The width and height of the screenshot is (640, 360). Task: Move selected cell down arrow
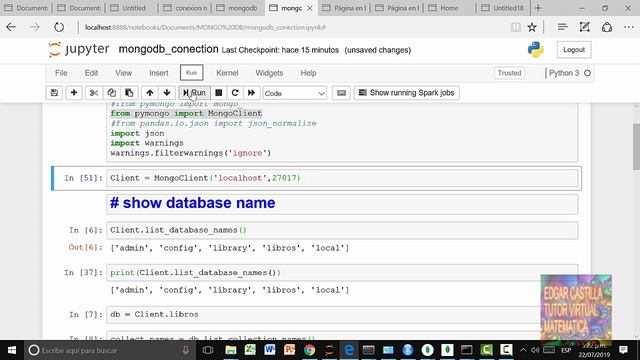pyautogui.click(x=167, y=93)
